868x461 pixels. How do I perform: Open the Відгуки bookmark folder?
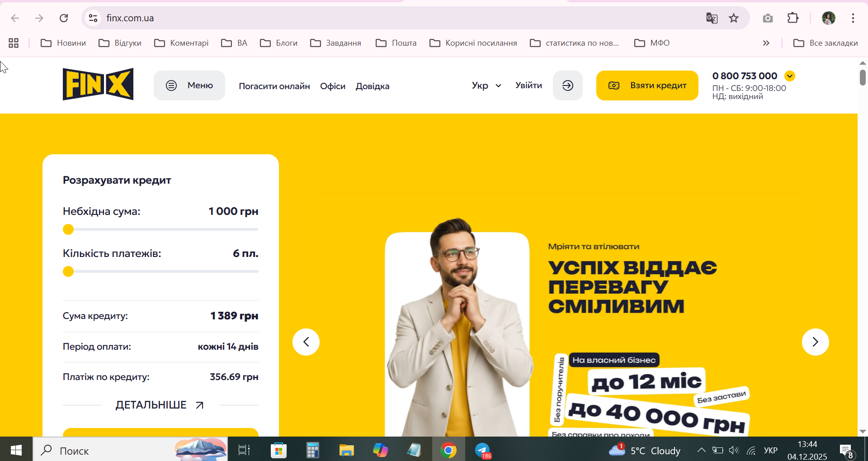tap(120, 43)
